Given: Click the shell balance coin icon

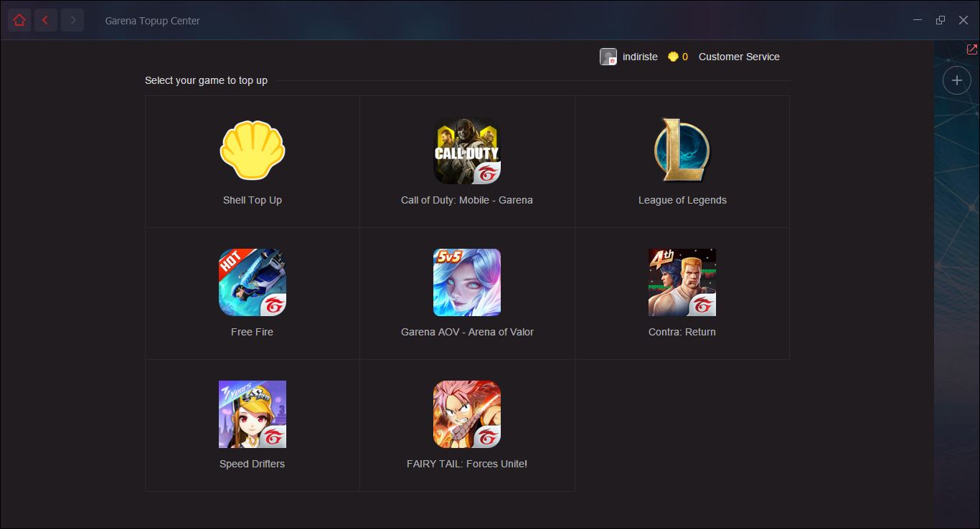Looking at the screenshot, I should click(673, 57).
